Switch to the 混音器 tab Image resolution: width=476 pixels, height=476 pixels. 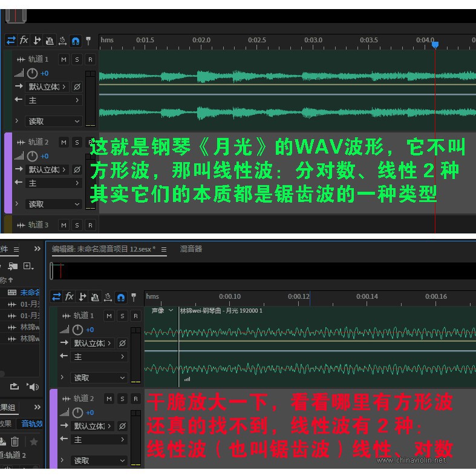pos(191,249)
